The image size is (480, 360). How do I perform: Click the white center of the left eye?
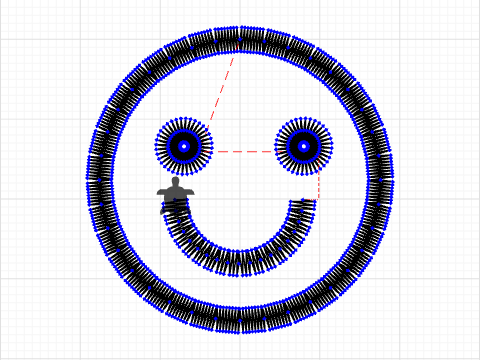click(184, 146)
